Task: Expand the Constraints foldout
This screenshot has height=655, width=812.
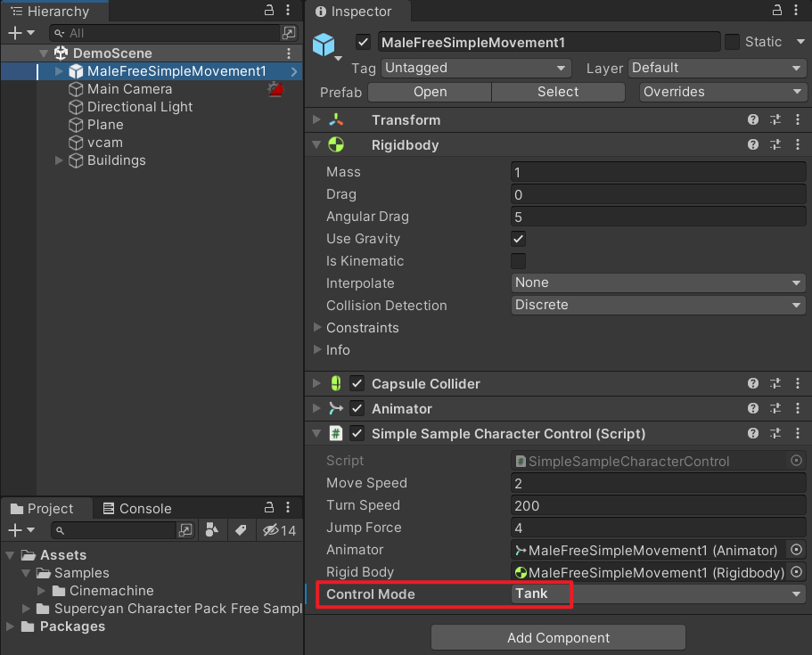Action: pyautogui.click(x=317, y=327)
